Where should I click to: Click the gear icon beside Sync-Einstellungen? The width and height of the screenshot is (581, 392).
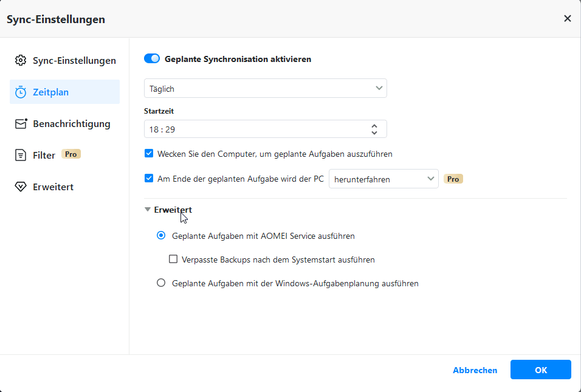21,61
